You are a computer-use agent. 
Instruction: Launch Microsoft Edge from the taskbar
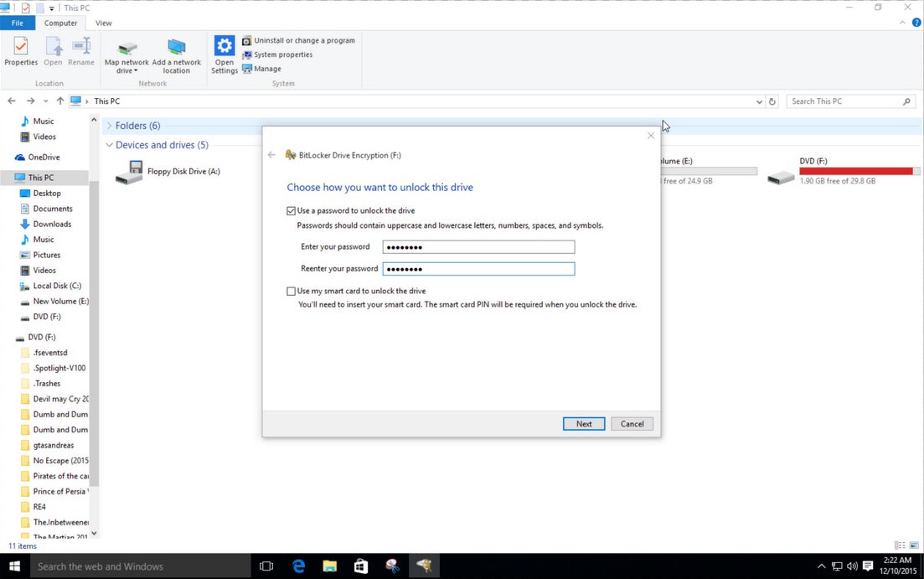coord(299,566)
